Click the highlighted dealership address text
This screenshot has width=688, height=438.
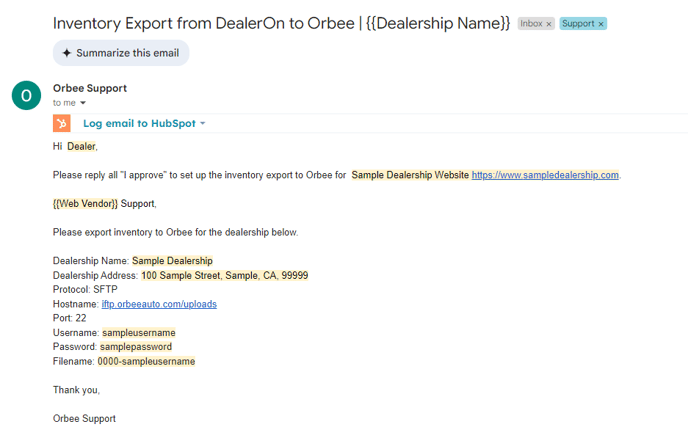click(225, 276)
